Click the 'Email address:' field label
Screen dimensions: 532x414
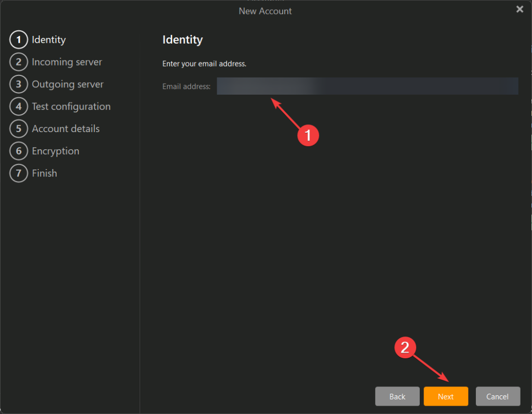[x=186, y=87]
